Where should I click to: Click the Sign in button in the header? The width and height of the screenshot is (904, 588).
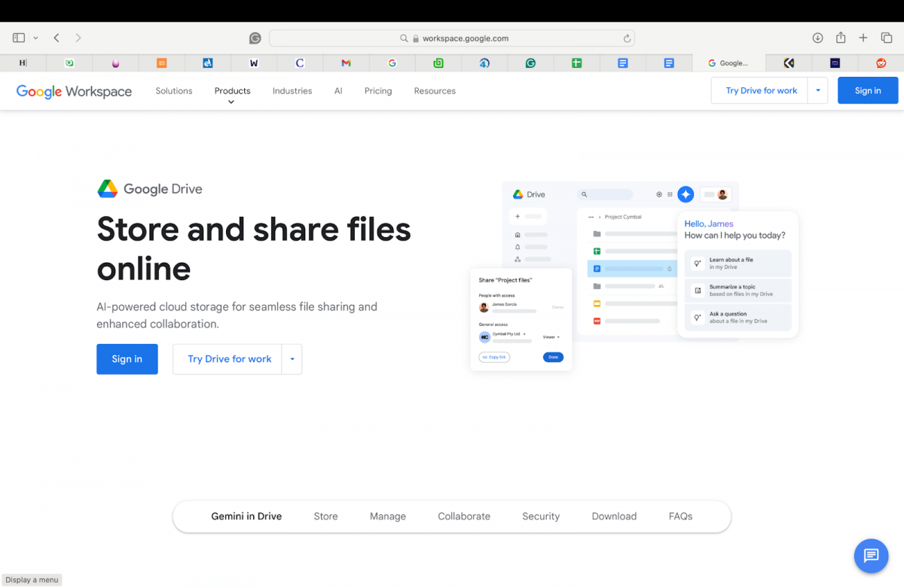(868, 90)
